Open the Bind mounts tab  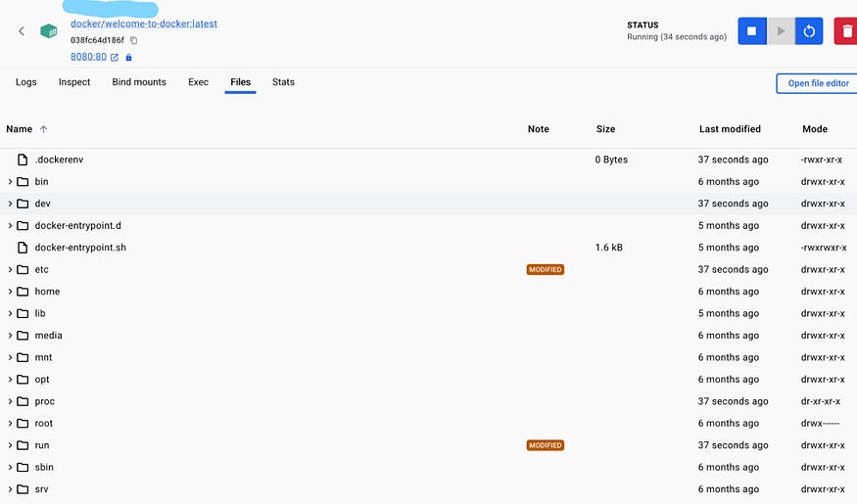click(x=139, y=82)
